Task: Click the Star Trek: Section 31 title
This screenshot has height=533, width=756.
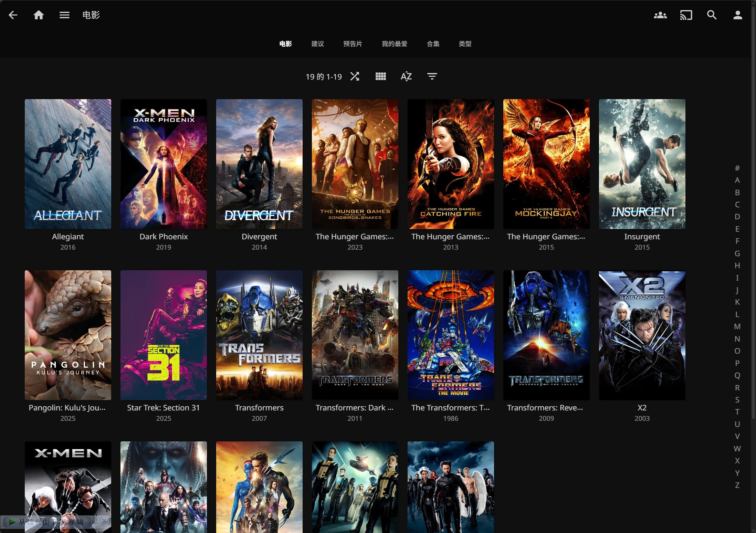Action: (x=164, y=408)
